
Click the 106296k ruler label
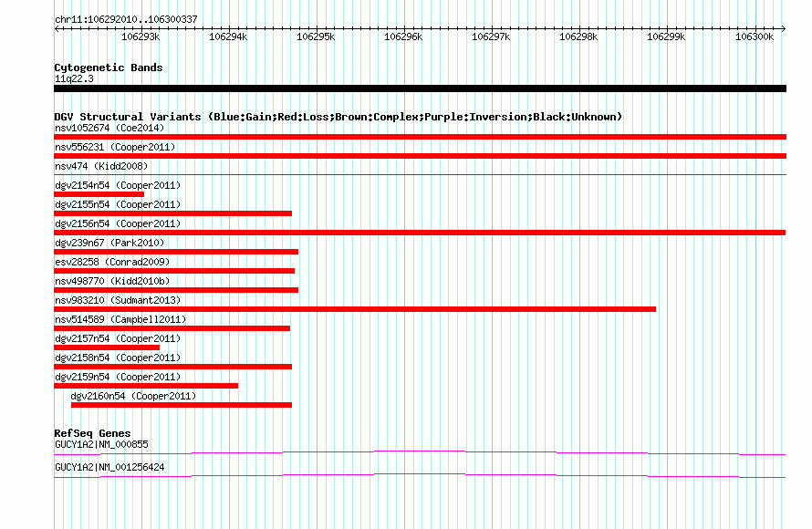[403, 36]
